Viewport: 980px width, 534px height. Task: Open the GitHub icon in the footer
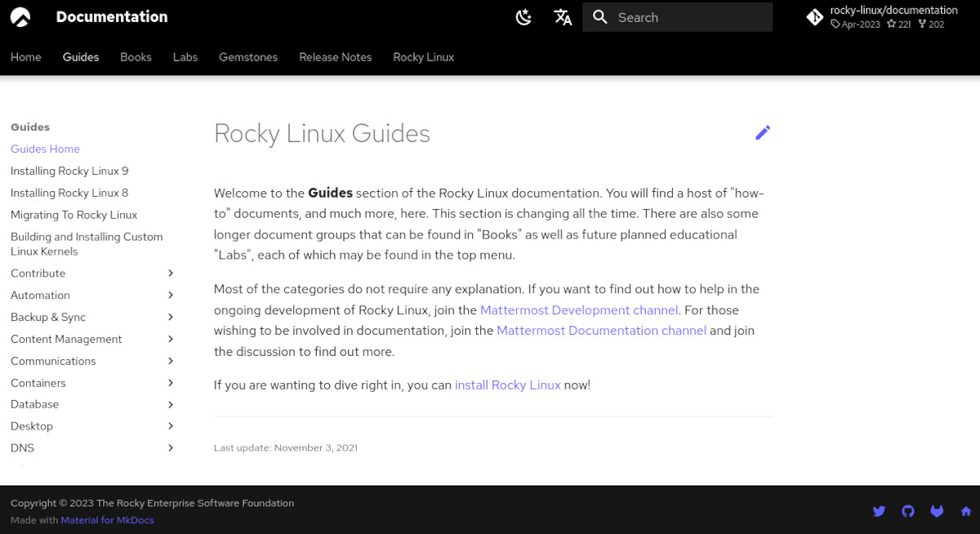click(907, 511)
